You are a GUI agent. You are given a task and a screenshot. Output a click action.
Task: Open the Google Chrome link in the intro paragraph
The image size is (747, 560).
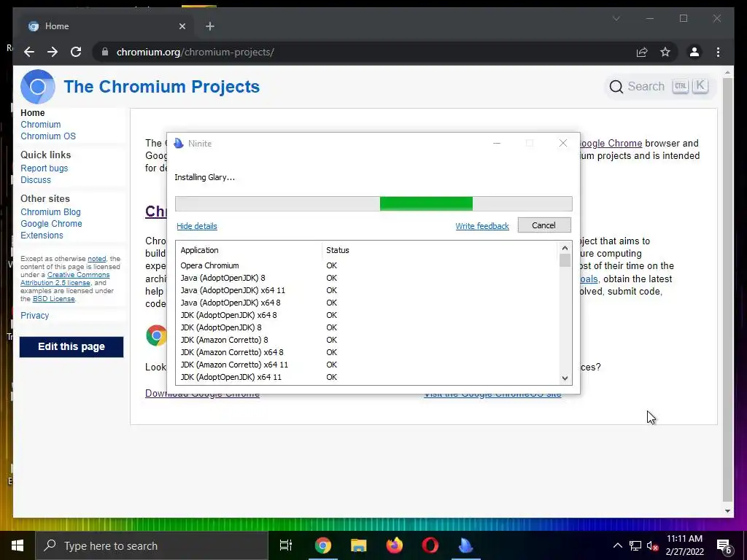611,144
